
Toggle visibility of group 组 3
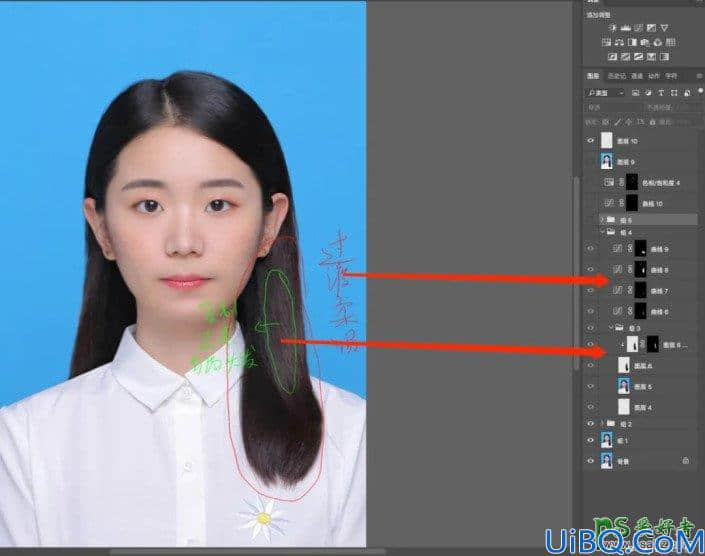[590, 328]
